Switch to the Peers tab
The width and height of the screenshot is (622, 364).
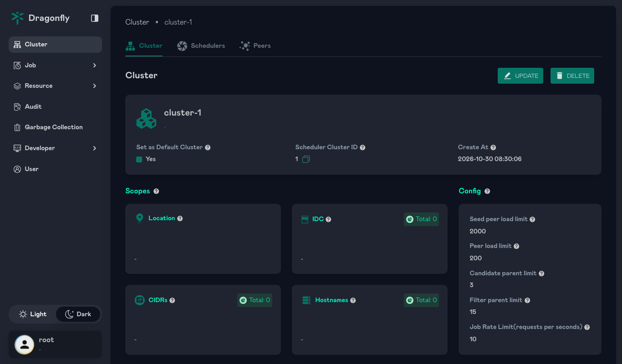coord(255,46)
